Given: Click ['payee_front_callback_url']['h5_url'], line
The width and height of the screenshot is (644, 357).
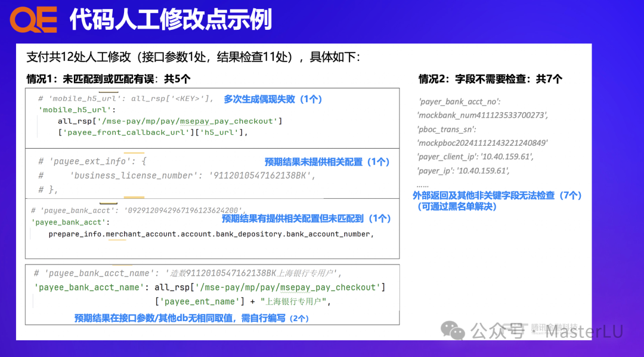Looking at the screenshot, I should coord(153,133).
